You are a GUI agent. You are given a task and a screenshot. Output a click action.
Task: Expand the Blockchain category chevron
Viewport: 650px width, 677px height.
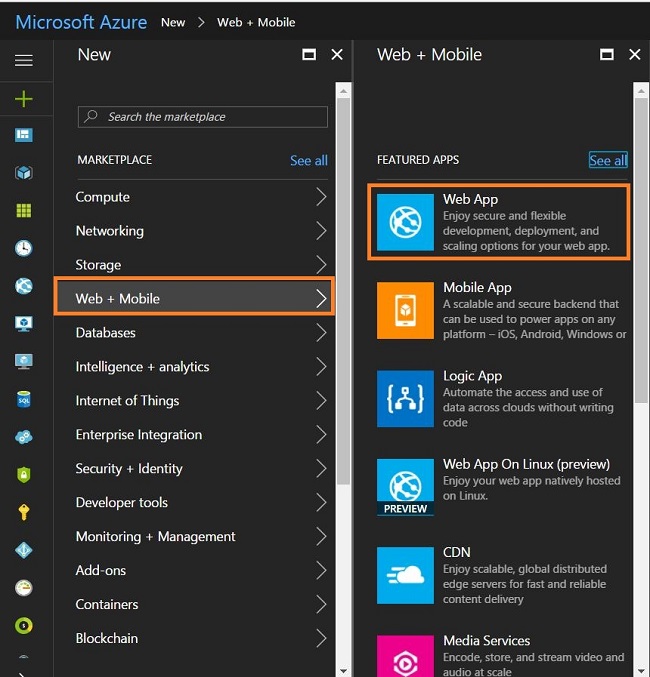click(x=321, y=638)
